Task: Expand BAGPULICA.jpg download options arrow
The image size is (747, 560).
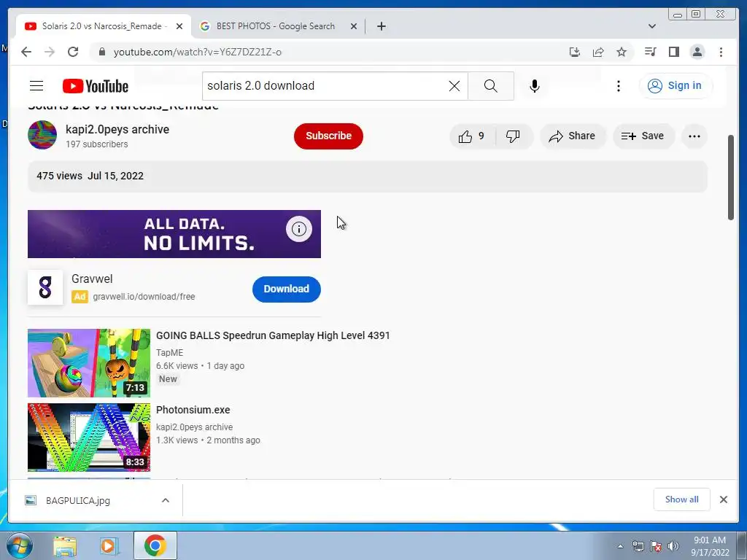Action: (166, 500)
